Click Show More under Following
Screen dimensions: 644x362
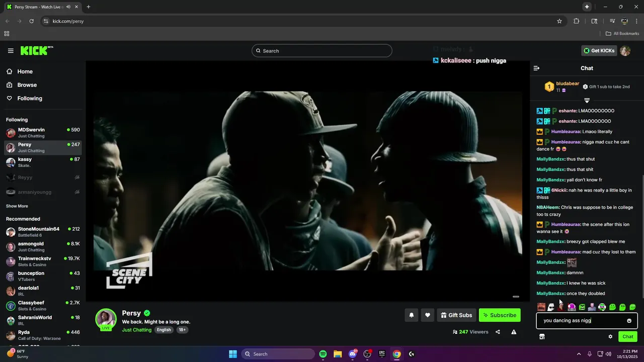tap(17, 206)
